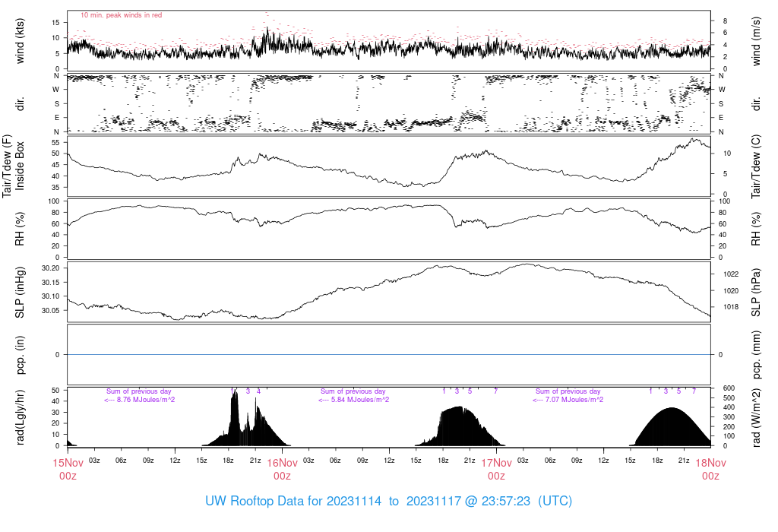Screen dimensions: 778x532
Task: Click the 'Tair/Tdew (C)' axis label
Action: coord(756,166)
